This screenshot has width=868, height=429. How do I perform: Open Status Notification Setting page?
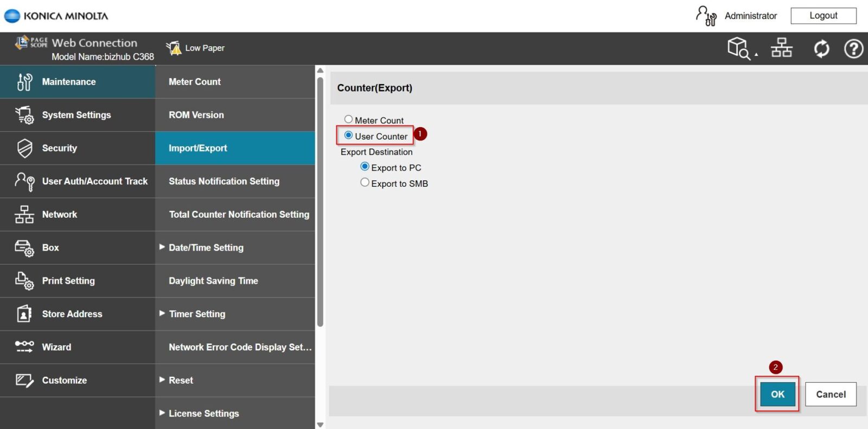coord(224,181)
